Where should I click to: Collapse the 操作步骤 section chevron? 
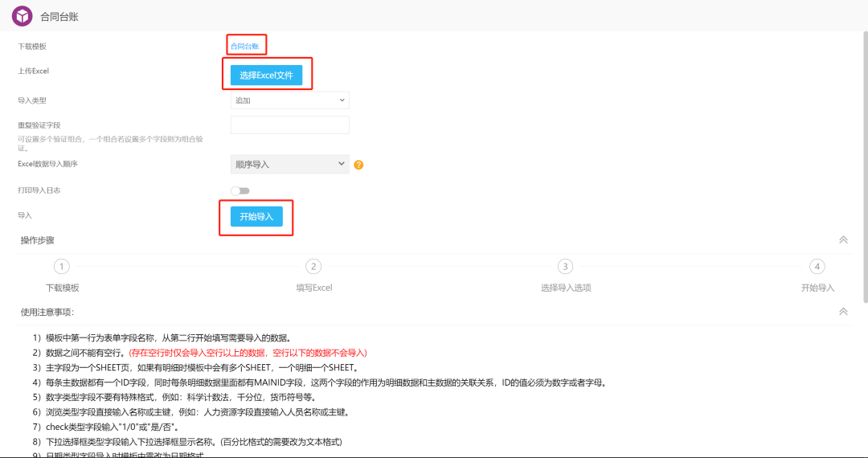(x=843, y=240)
